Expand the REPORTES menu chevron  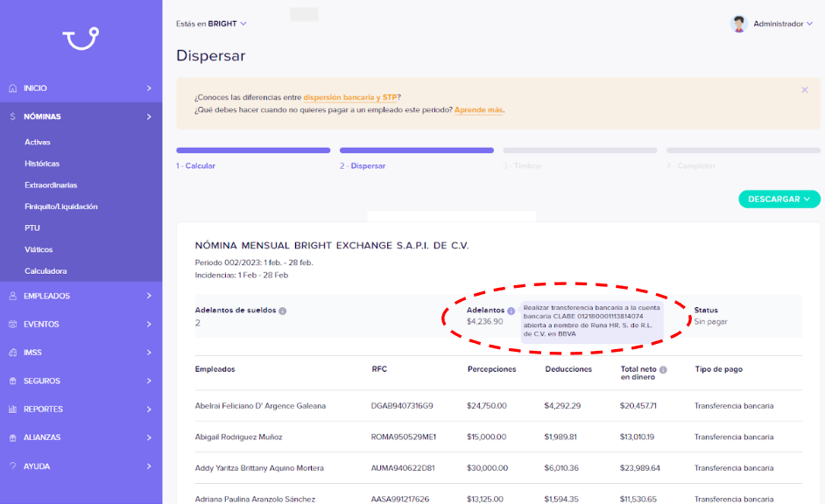[149, 409]
